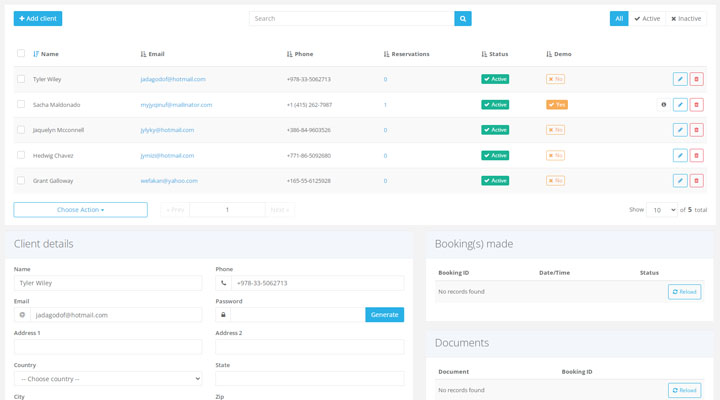Sort the table by Demo column
The image size is (720, 400).
click(x=559, y=54)
